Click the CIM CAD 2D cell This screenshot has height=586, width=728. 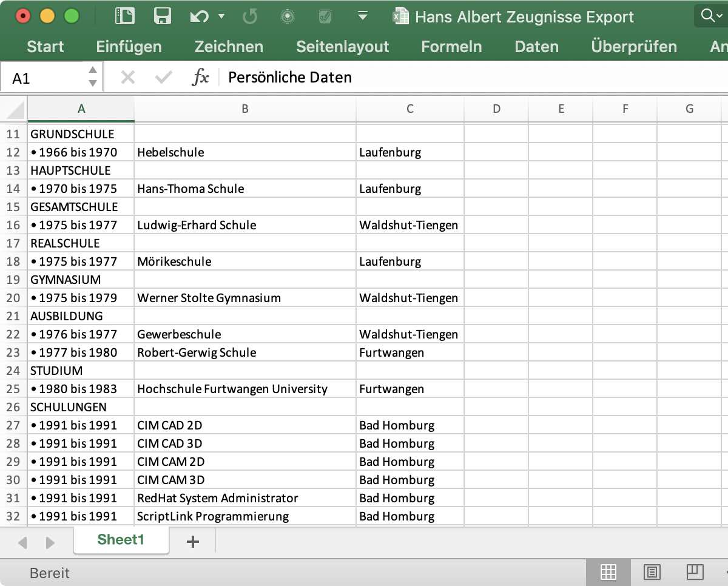(245, 425)
